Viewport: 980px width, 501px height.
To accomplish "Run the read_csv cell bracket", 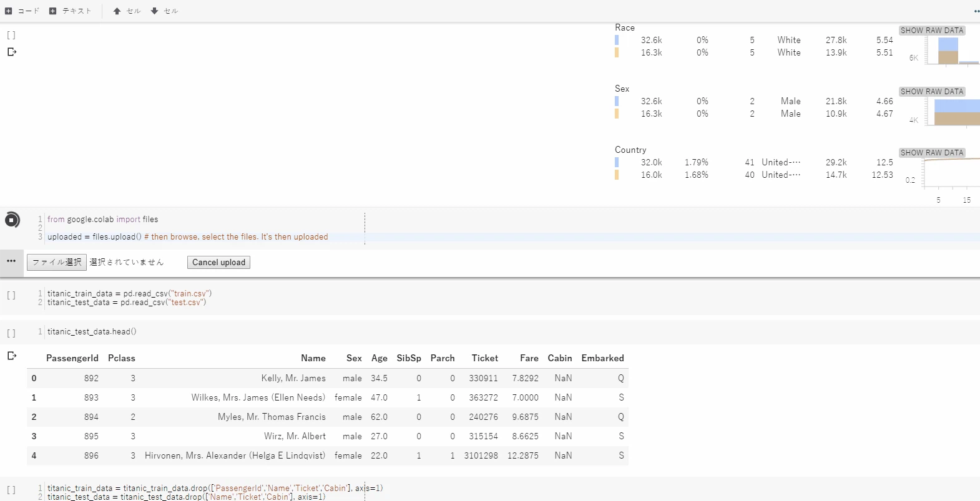I will 11,295.
